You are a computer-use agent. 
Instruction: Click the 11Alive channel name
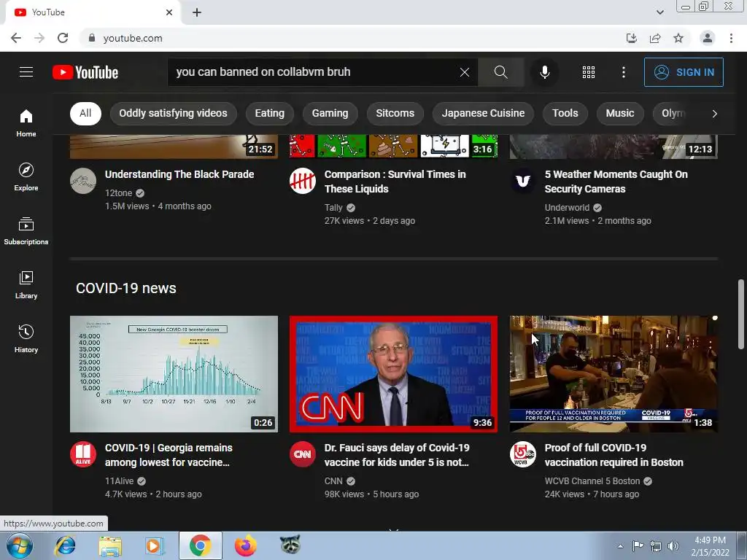coord(119,481)
